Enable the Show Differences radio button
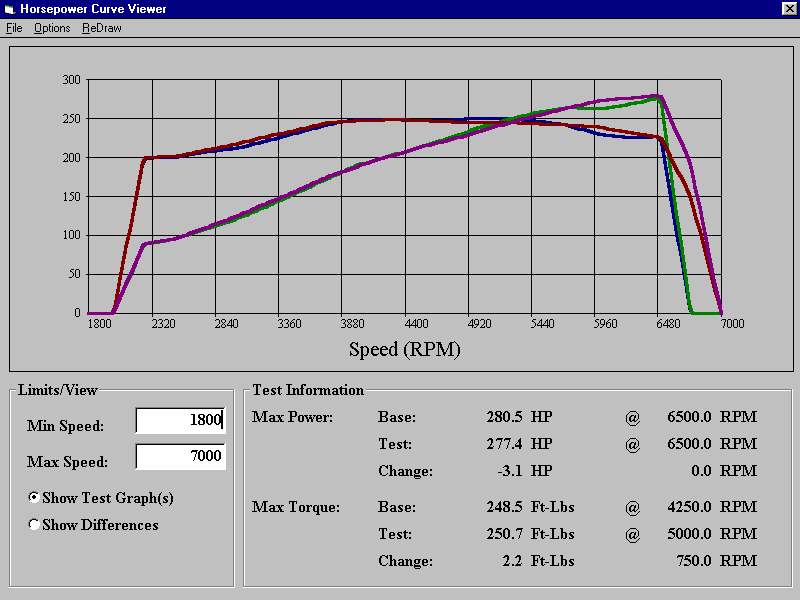Image resolution: width=800 pixels, height=600 pixels. tap(35, 525)
